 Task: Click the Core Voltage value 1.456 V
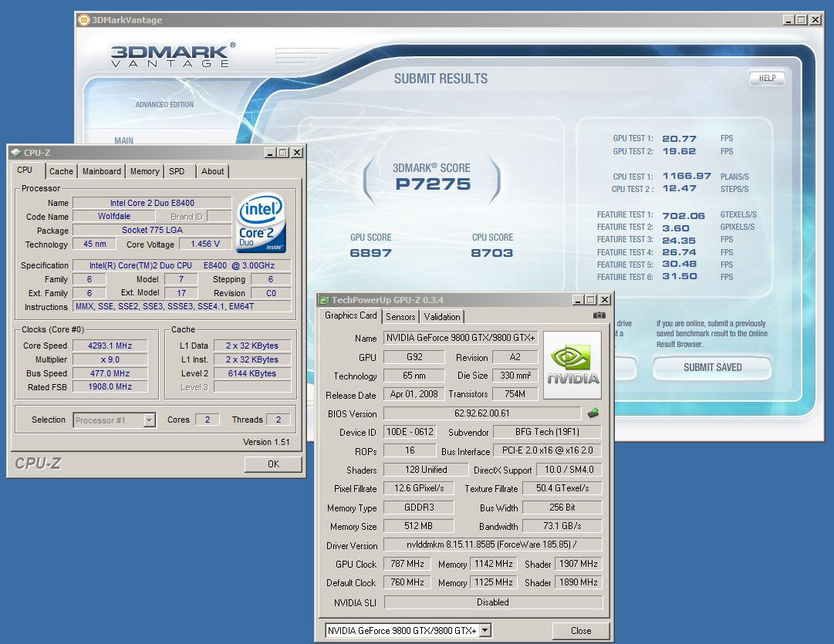(x=205, y=244)
